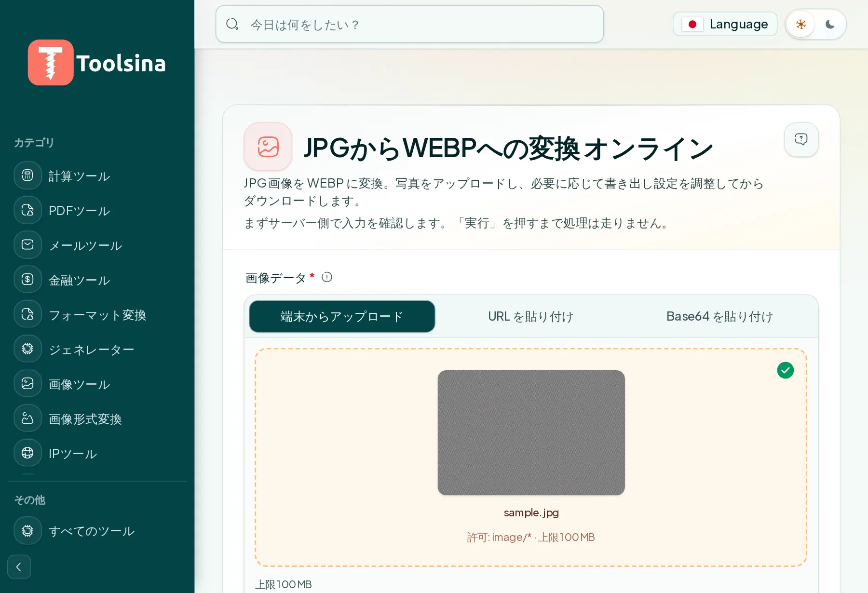Go to メールツール link
This screenshot has width=868, height=593.
click(85, 245)
